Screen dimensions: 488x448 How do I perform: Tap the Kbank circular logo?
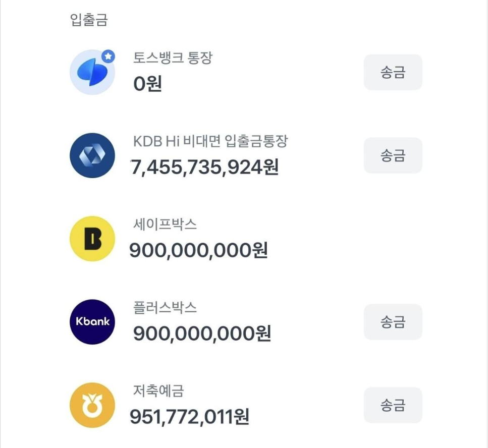click(92, 321)
